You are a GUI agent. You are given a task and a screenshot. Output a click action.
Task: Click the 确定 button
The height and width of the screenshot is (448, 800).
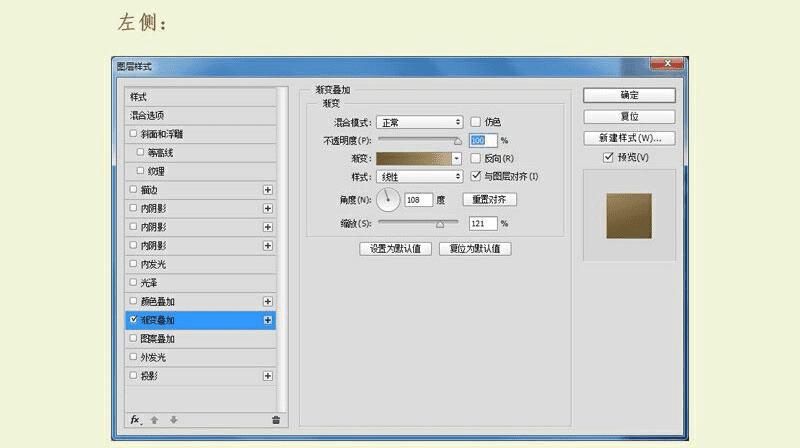click(x=629, y=95)
